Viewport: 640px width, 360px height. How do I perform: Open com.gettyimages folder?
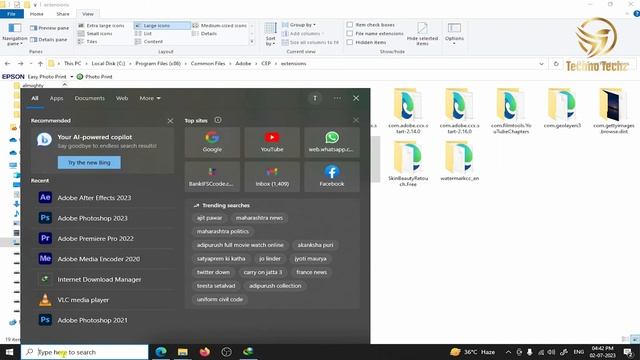[x=613, y=111]
